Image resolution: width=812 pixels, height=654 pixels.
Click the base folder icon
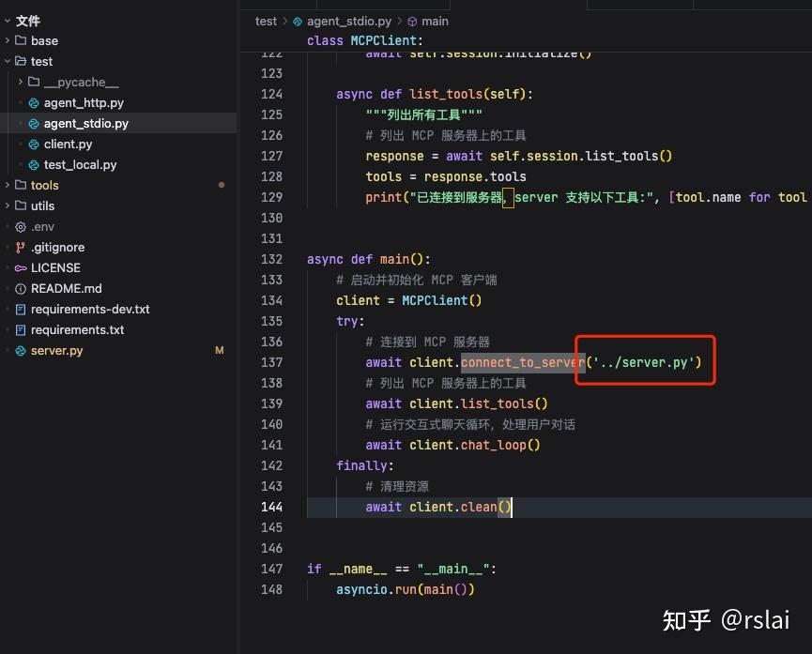[21, 40]
